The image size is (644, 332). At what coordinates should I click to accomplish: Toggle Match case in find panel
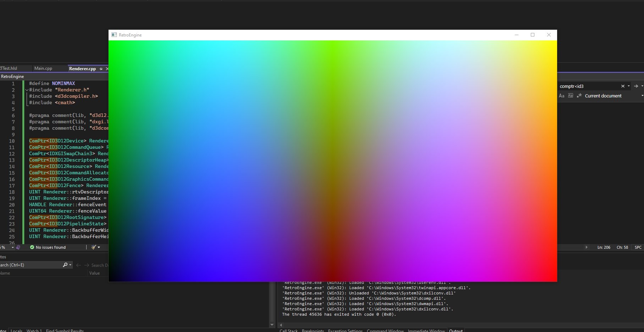pyautogui.click(x=561, y=96)
